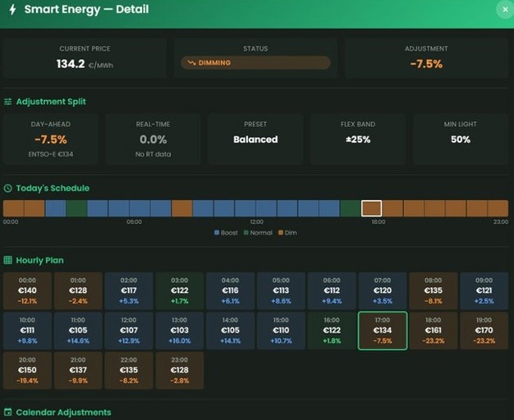514x420 pixels.
Task: Click the calendar icon beside Calendar Adjustments
Action: point(8,412)
